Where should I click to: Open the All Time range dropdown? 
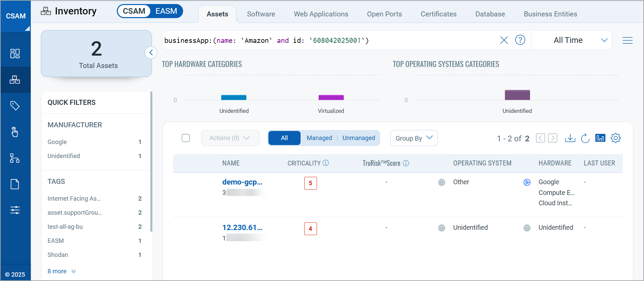[572, 40]
